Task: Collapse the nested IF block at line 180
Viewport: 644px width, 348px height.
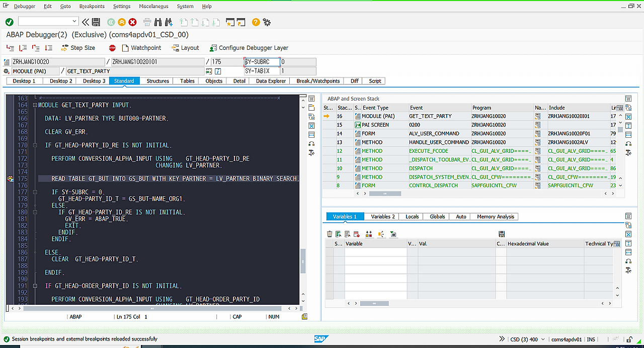Action: pos(34,212)
